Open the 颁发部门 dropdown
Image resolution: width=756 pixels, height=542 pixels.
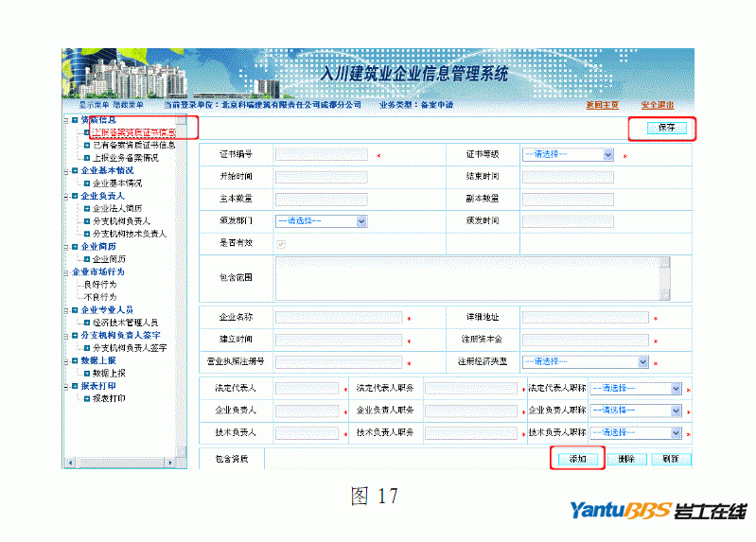coord(321,221)
